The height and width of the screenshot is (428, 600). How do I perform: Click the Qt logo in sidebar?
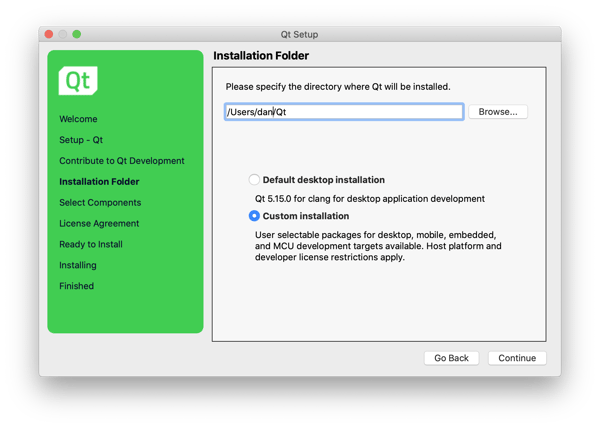pos(78,80)
